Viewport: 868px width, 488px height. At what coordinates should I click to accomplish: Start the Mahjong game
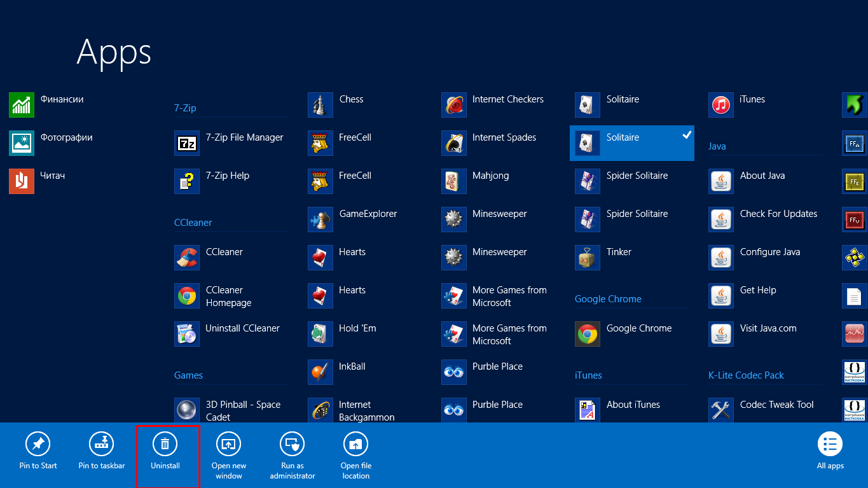475,181
